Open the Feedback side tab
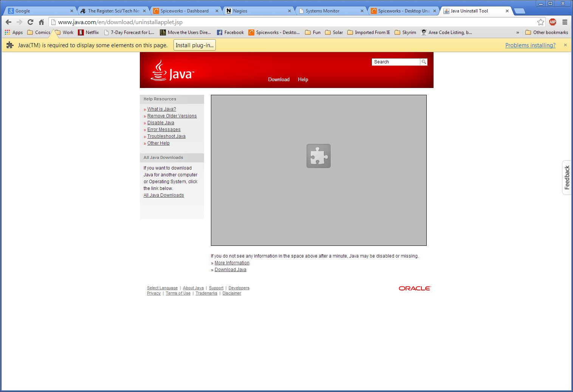The image size is (573, 392). click(x=567, y=177)
